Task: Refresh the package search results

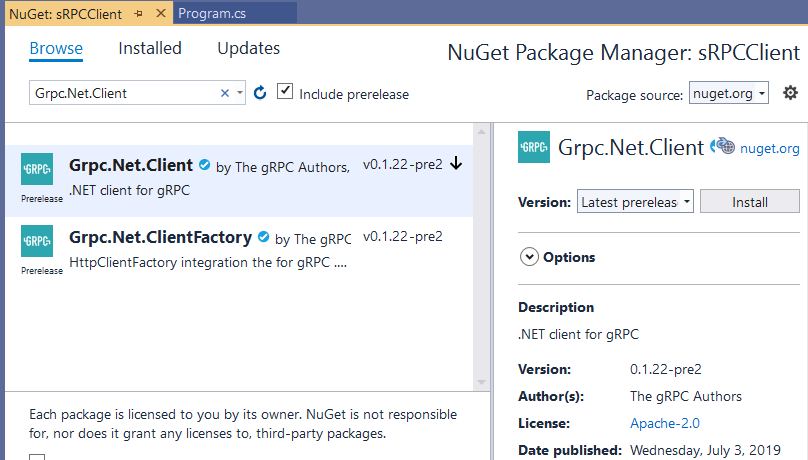Action: click(260, 93)
